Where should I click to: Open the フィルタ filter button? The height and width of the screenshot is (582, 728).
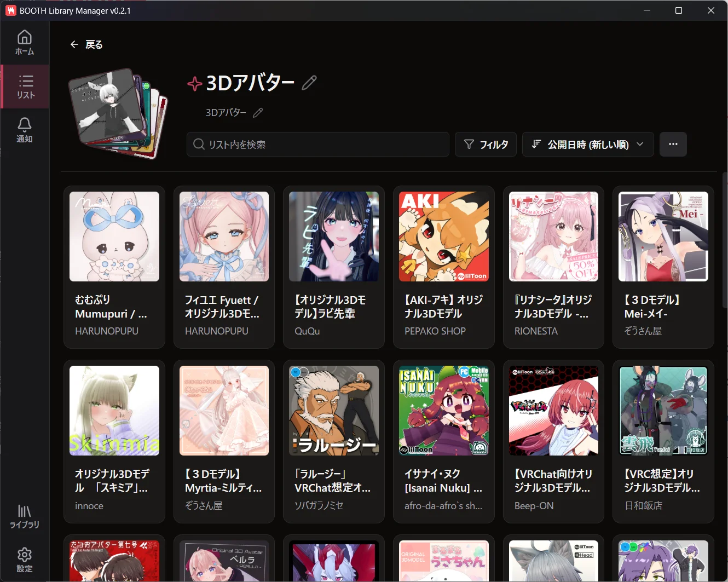pyautogui.click(x=486, y=145)
